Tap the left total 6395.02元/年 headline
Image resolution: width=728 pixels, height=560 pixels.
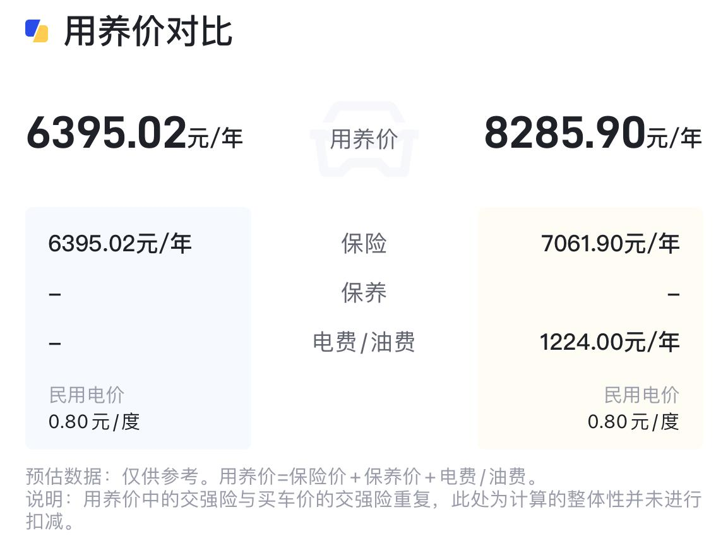[x=134, y=133]
